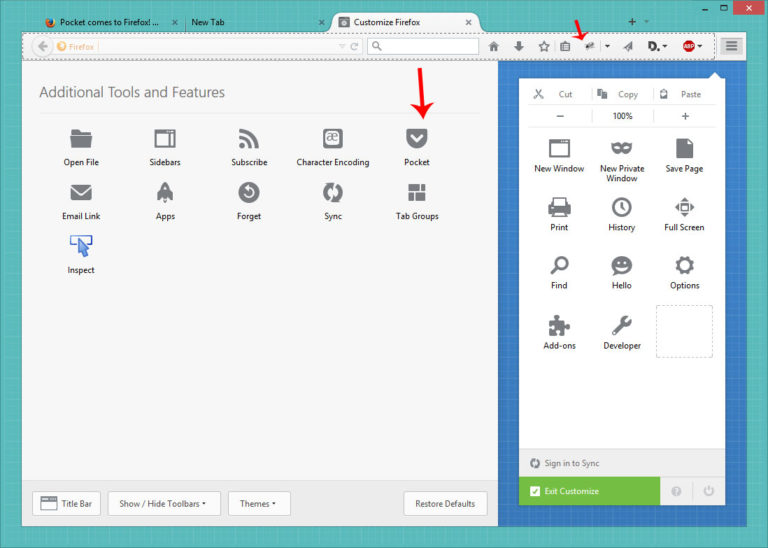Open the Show / Hide Toolbars dropdown
Viewport: 768px width, 548px height.
point(164,503)
